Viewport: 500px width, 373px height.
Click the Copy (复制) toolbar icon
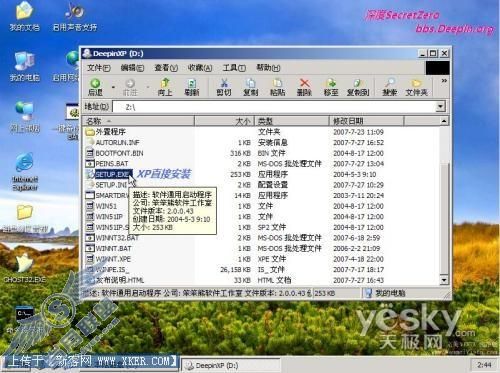pos(251,87)
